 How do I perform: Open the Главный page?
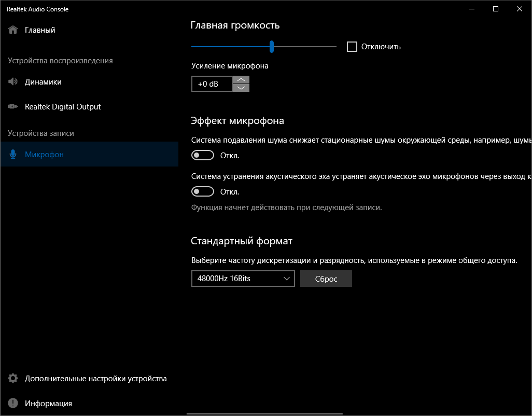click(40, 30)
